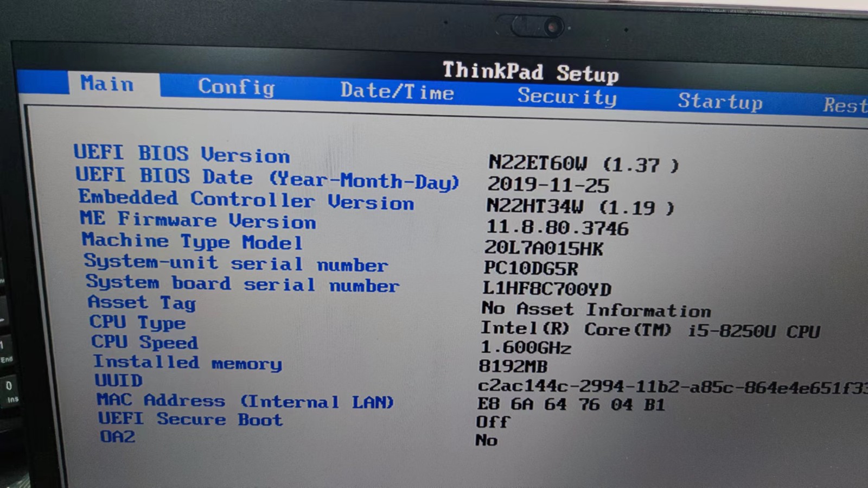The image size is (868, 488).
Task: Click the 8192MB memory value
Action: tap(513, 366)
